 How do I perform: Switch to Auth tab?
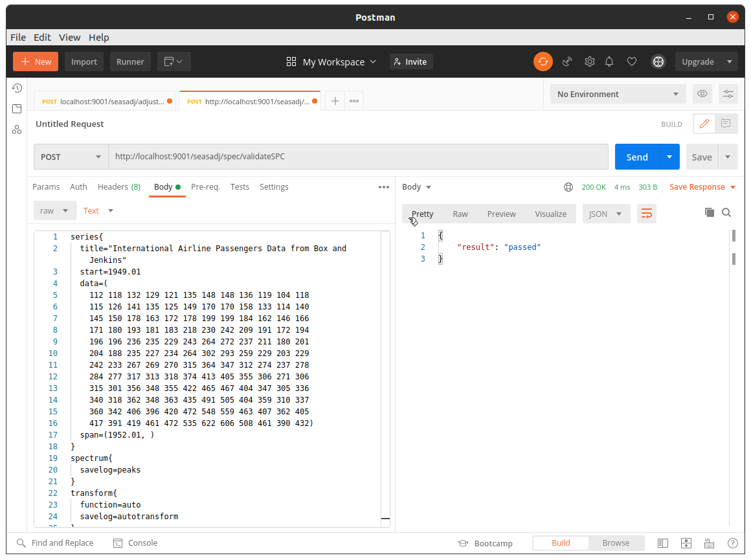78,187
